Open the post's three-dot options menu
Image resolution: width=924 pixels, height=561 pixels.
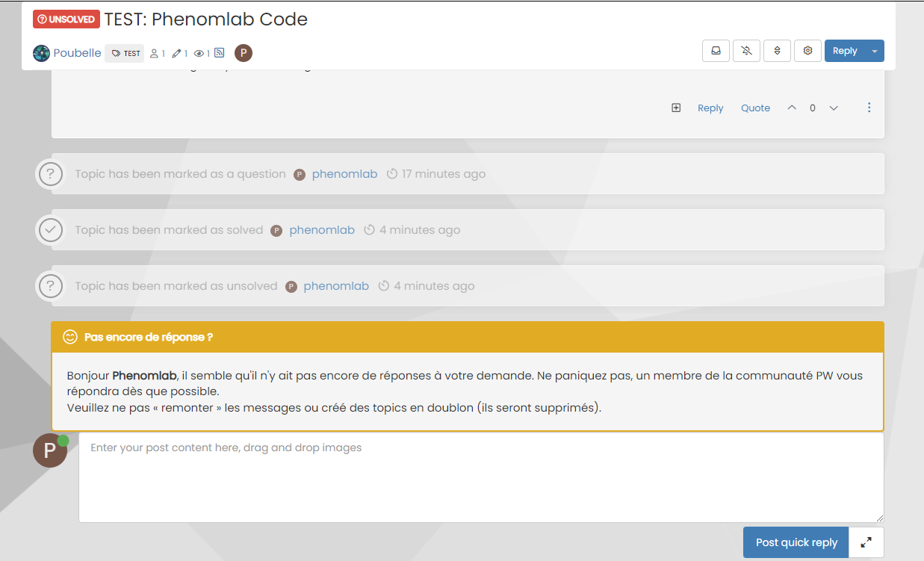(869, 108)
